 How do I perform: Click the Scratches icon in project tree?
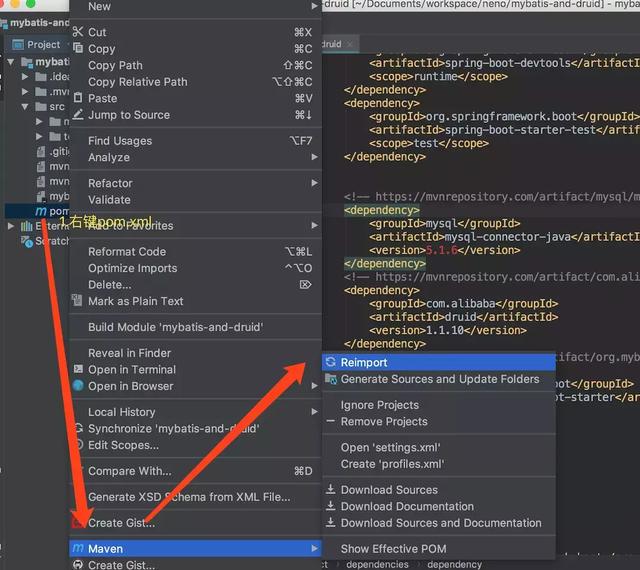point(27,241)
